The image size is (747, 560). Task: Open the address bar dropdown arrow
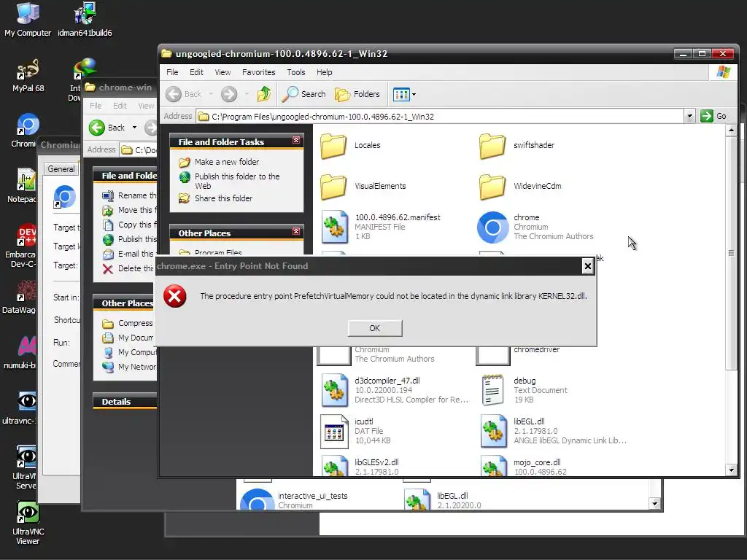(x=689, y=116)
